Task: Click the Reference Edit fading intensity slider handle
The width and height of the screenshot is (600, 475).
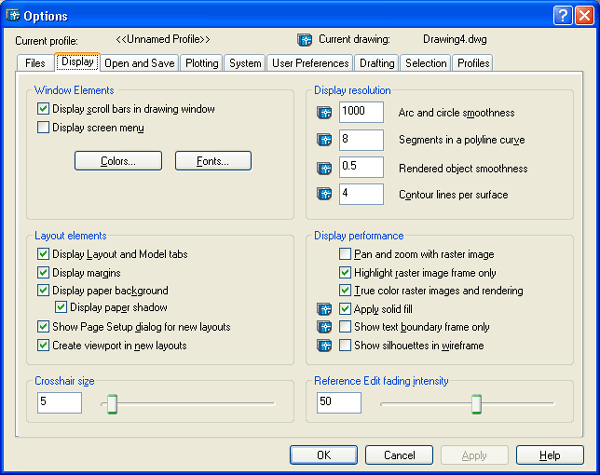Action: (x=476, y=403)
